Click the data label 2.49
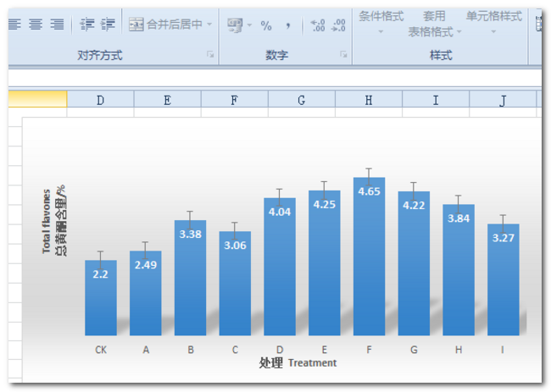Viewport: 551px width, 392px height. (x=146, y=265)
